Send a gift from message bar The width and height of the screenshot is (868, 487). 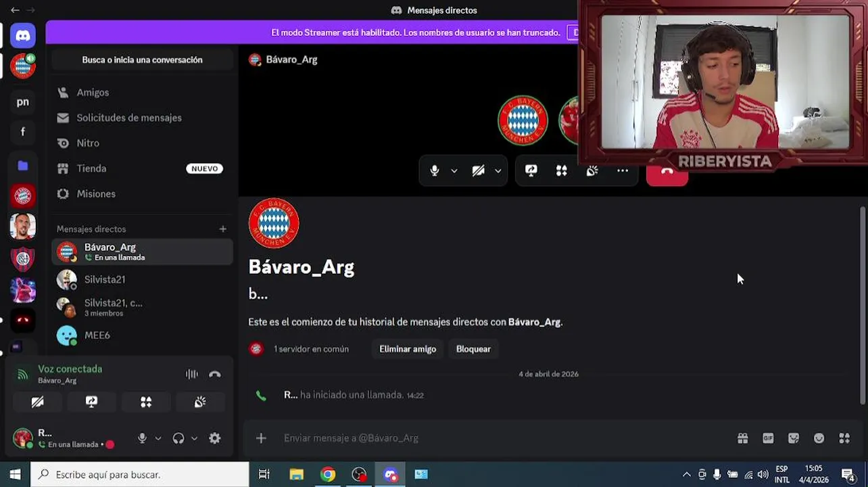[743, 438]
